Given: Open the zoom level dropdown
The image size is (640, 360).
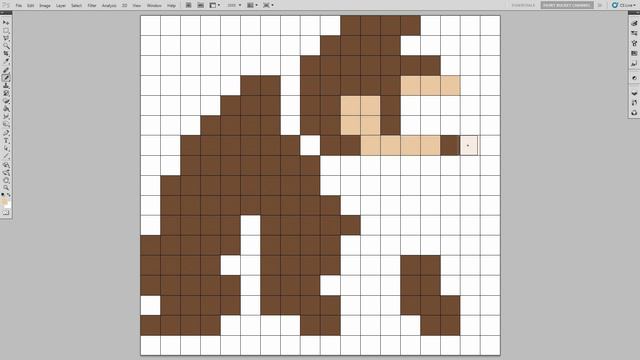Looking at the screenshot, I should click(x=234, y=5).
